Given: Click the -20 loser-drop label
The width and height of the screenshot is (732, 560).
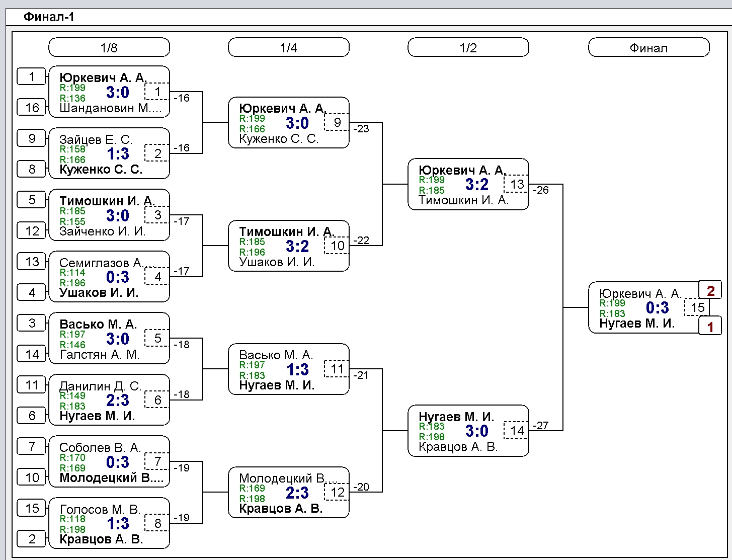Looking at the screenshot, I should 361,487.
